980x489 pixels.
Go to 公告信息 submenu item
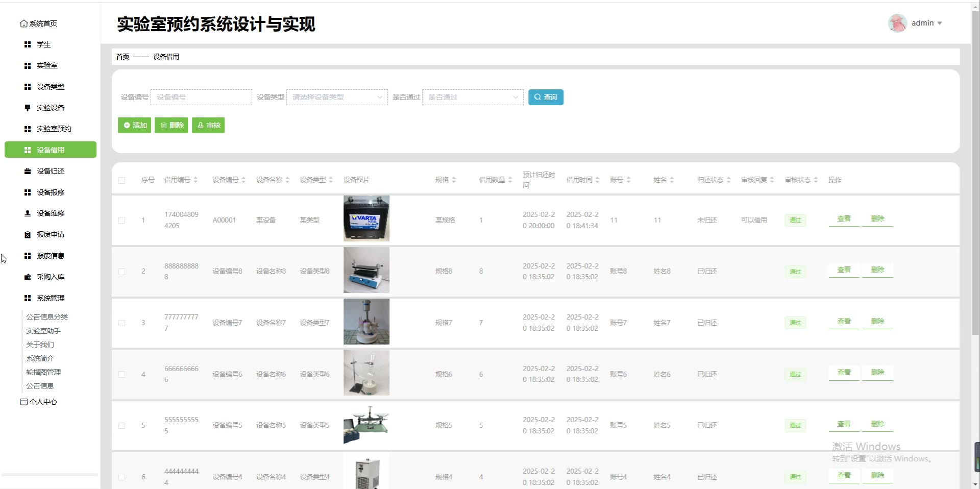click(x=40, y=386)
